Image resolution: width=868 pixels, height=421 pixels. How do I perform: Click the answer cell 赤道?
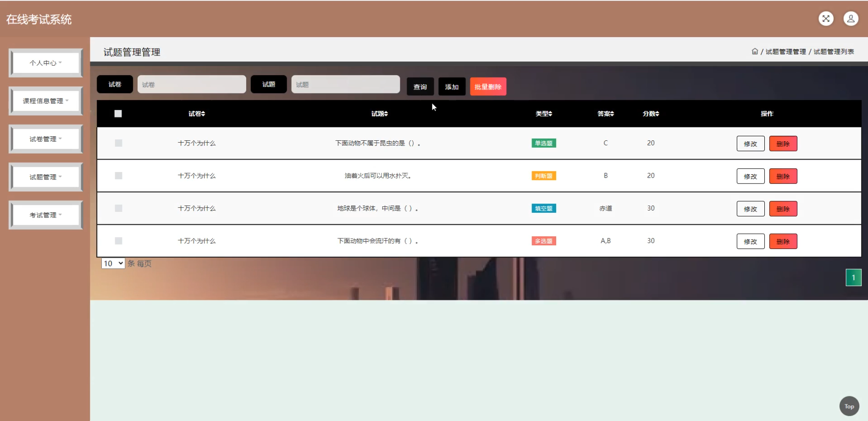[x=606, y=208]
